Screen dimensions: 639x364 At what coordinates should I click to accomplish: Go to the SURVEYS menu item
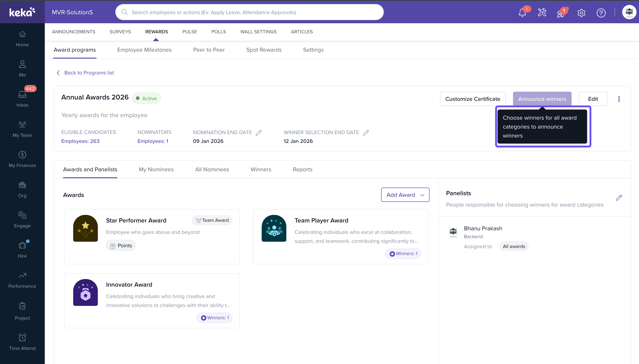pos(120,32)
